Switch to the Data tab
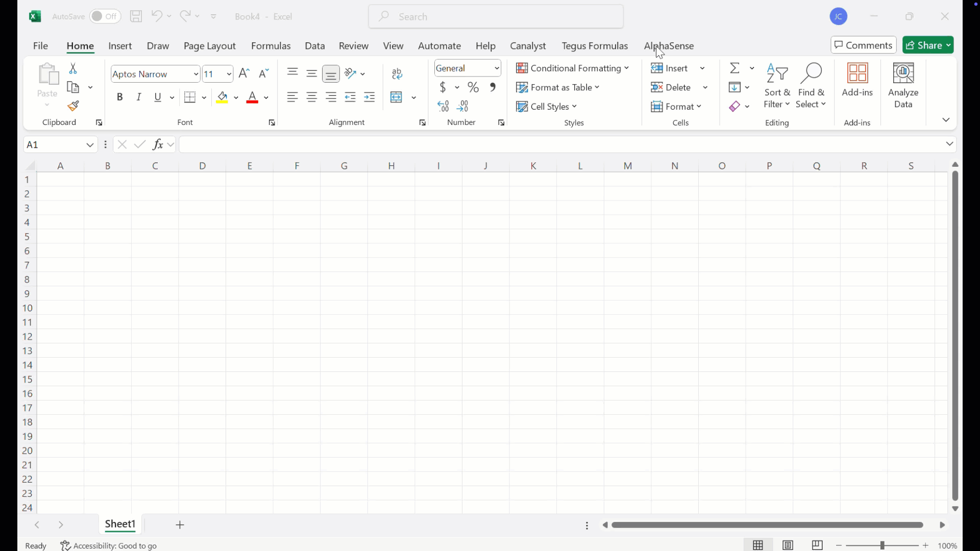Viewport: 980px width, 551px height. click(x=315, y=46)
